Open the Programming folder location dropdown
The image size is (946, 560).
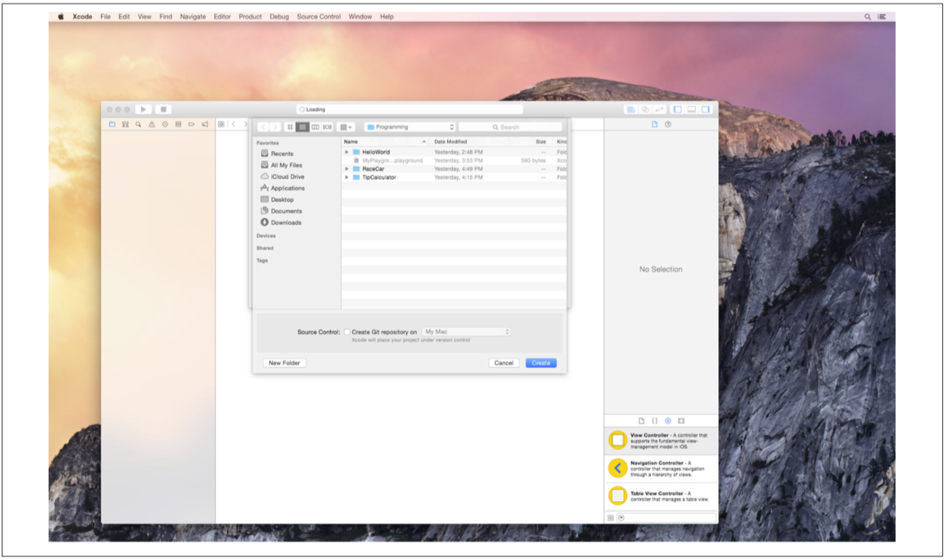coord(410,127)
